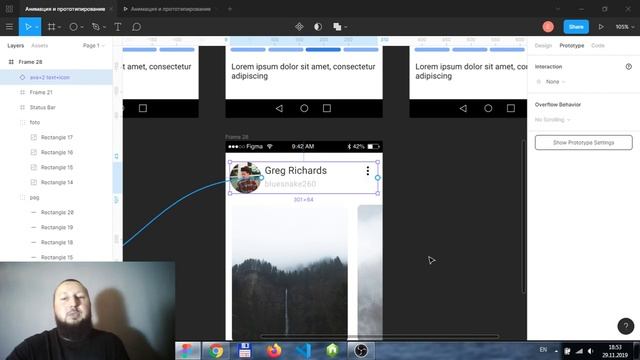Viewport: 640px width, 360px height.
Task: Click the Greg Richards name text
Action: coord(296,171)
